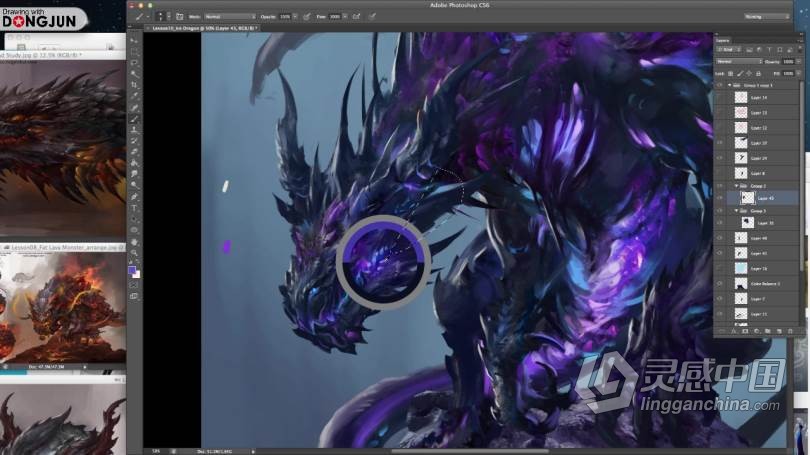This screenshot has width=810, height=455.
Task: Select the Quick Selection tool
Action: click(134, 74)
